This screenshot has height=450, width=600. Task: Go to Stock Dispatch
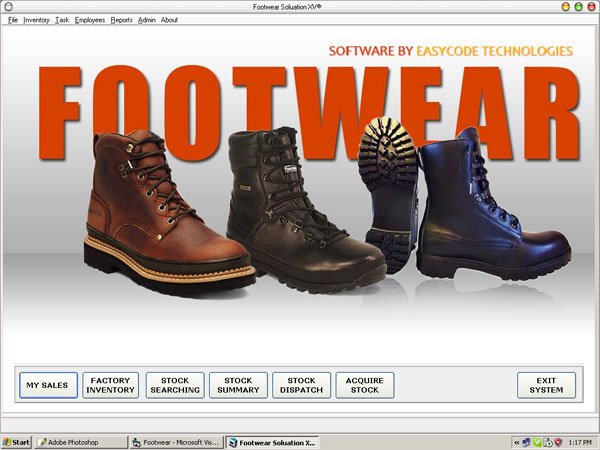[301, 385]
